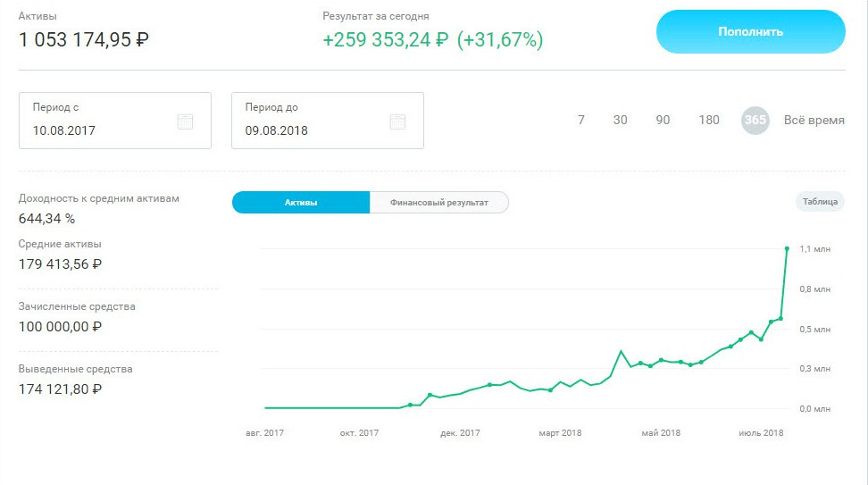Open calendar icon for Период с
Viewport: 868px width, 485px height.
tap(185, 121)
